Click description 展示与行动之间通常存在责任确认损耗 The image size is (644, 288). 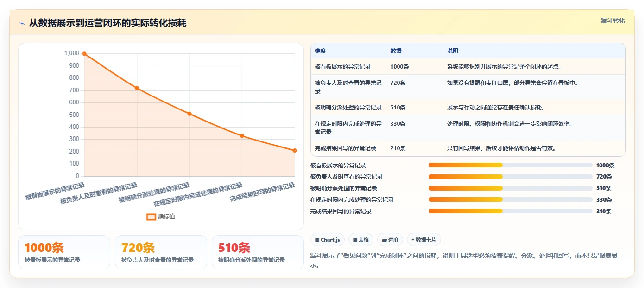click(495, 108)
